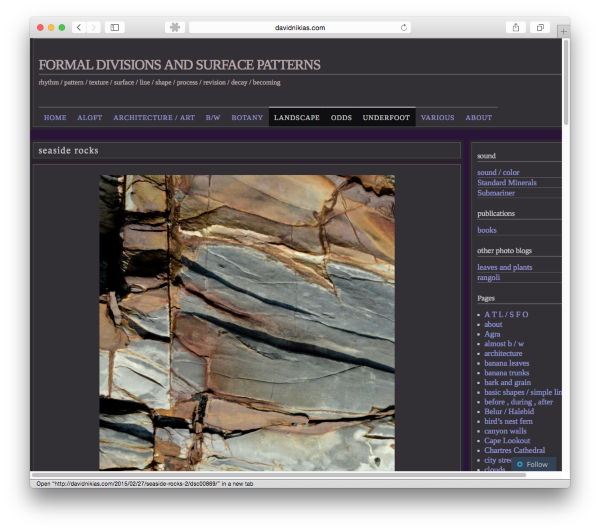Click the extension icon beside the address bar

click(175, 27)
